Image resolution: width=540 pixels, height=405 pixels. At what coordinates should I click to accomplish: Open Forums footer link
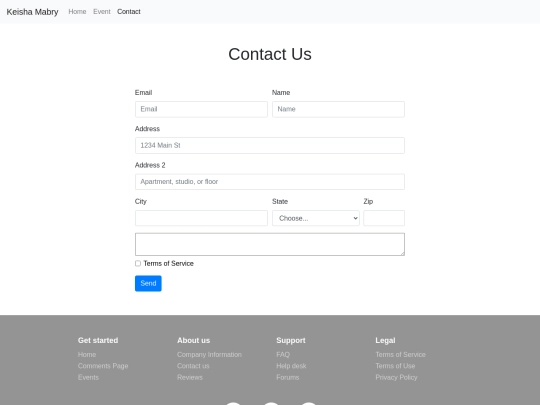288,377
